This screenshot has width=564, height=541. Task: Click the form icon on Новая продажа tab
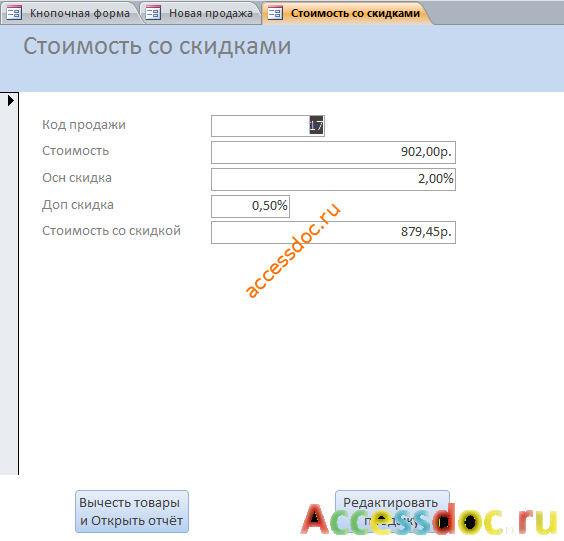coord(153,13)
